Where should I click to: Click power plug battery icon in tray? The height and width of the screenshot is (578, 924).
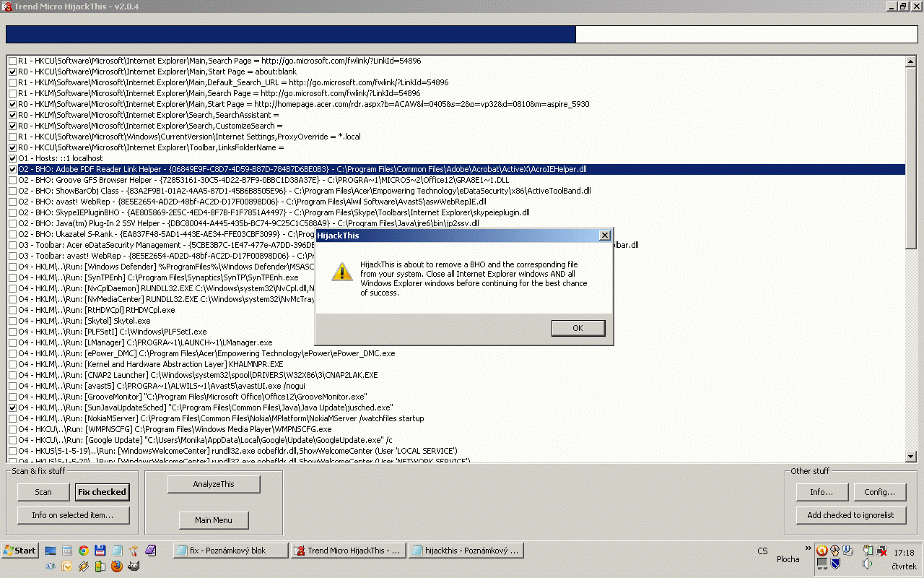point(868,551)
